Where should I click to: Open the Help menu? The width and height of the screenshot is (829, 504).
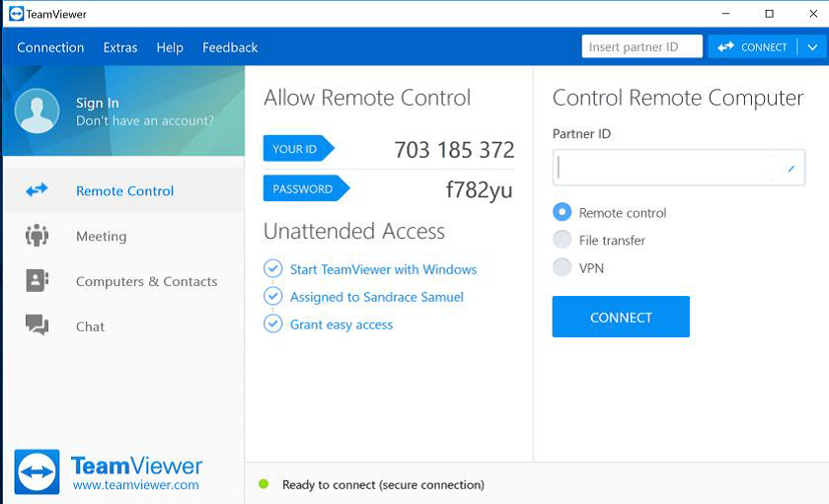(170, 47)
